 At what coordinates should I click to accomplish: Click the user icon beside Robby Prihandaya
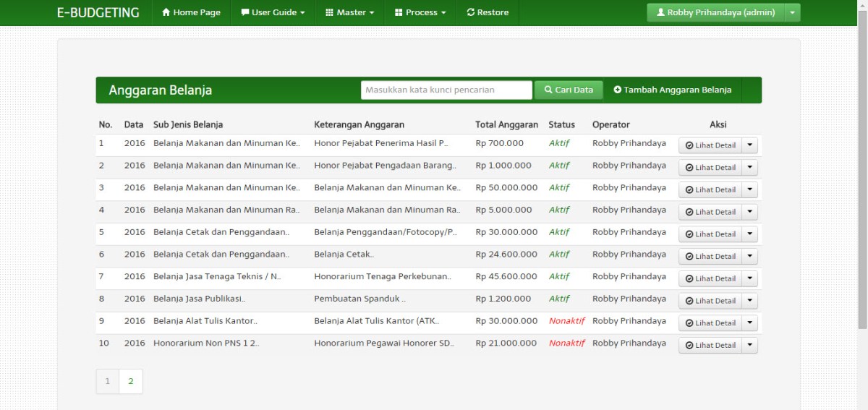click(660, 12)
